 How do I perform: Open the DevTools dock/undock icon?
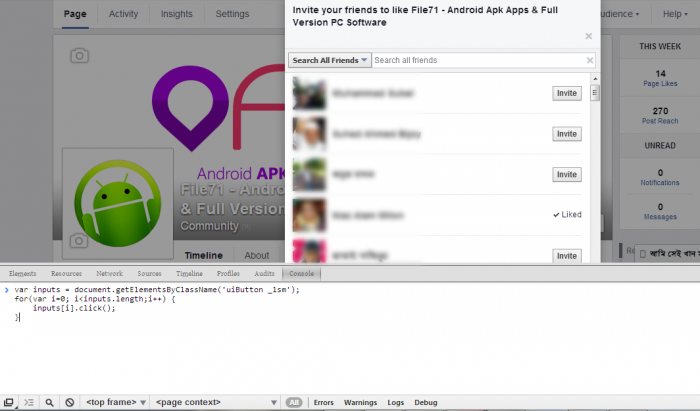[x=9, y=403]
